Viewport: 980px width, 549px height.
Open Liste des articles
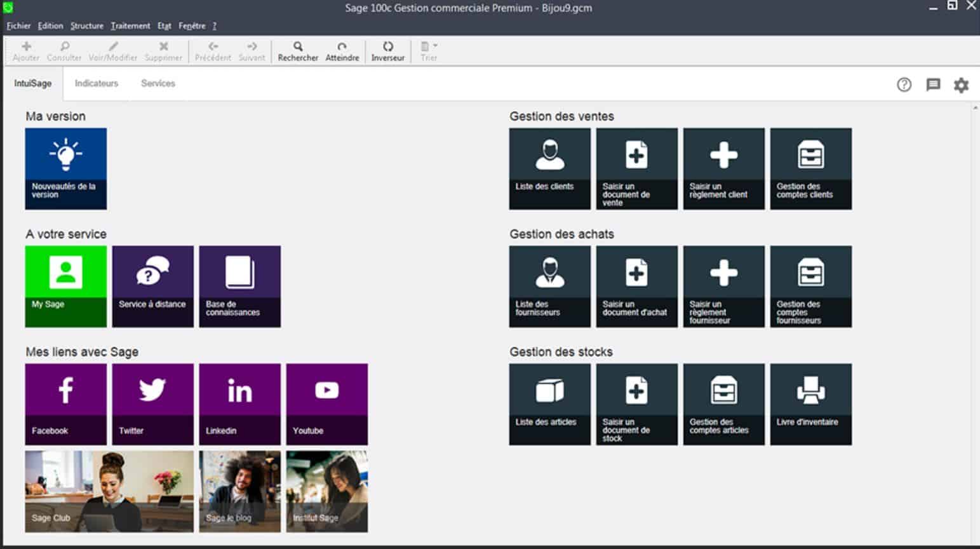tap(549, 403)
